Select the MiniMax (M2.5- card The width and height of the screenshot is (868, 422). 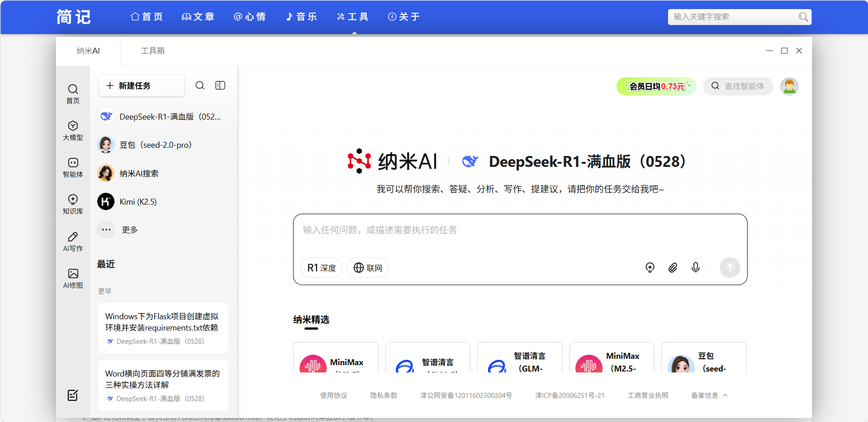(x=612, y=357)
